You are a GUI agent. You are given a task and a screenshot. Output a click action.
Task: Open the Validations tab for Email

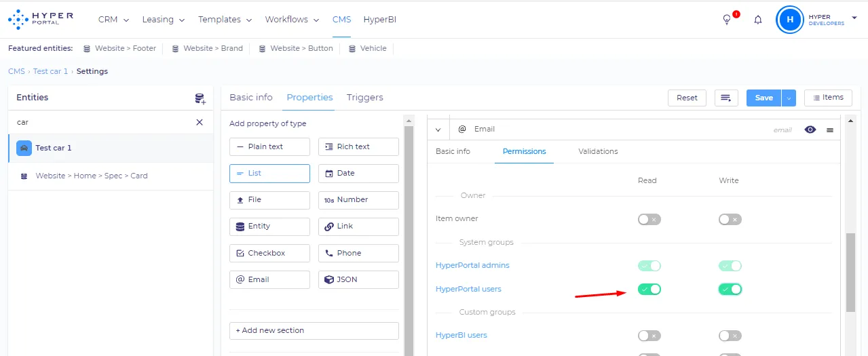point(598,151)
